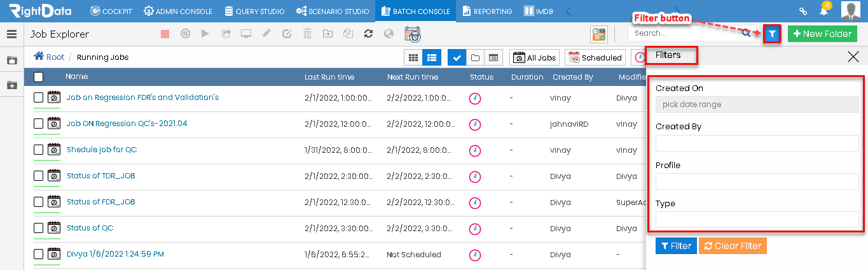Open the Type filter field
Viewport: 868px width, 270px height.
[757, 220]
